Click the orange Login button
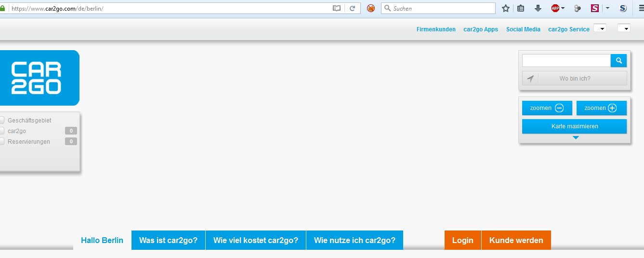Screen dimensions: 644x258 (463, 240)
